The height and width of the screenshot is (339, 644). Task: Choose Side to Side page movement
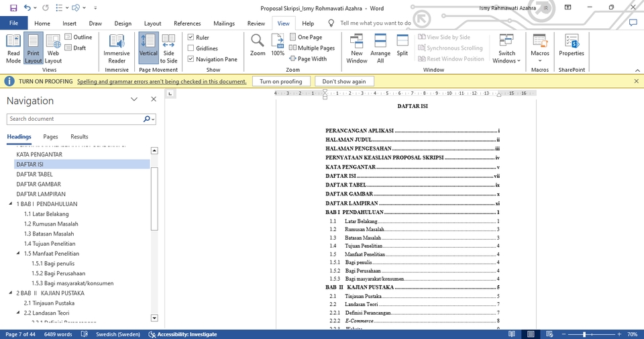[x=168, y=48]
